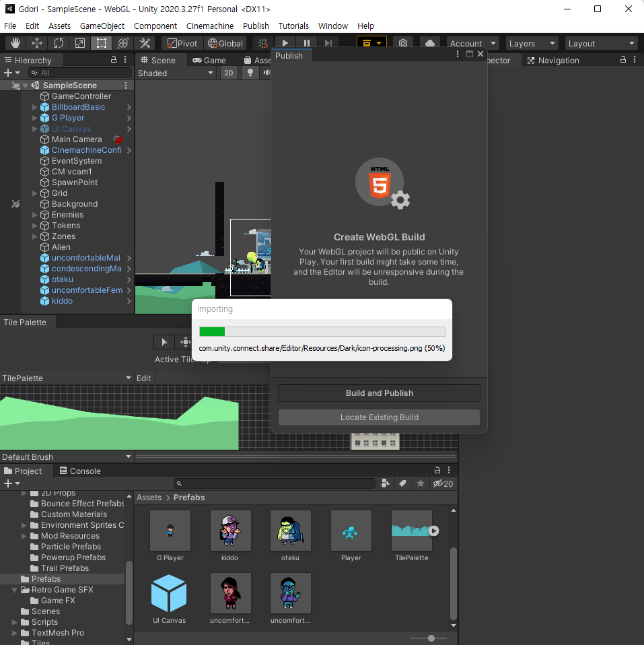Toggle Global handle rotation
This screenshot has height=645, width=644.
click(x=225, y=43)
